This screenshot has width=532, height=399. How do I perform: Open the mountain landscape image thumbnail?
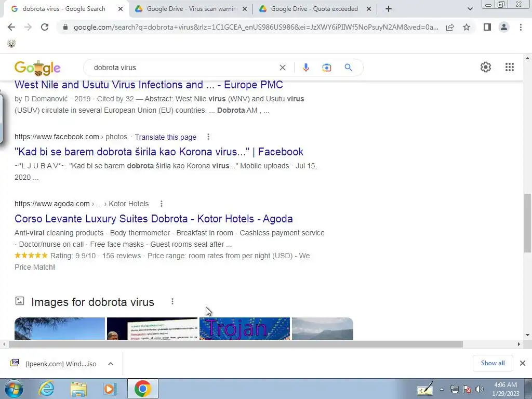(x=322, y=328)
